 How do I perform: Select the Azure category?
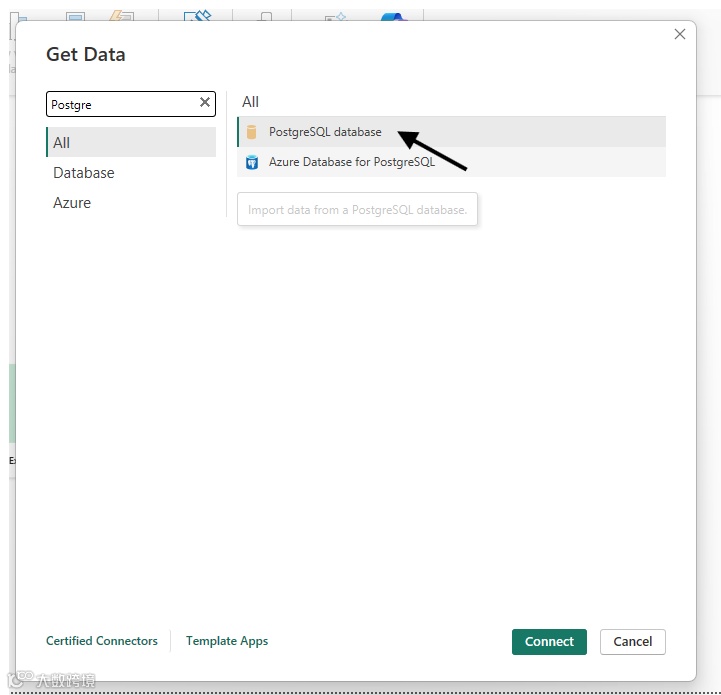point(131,202)
